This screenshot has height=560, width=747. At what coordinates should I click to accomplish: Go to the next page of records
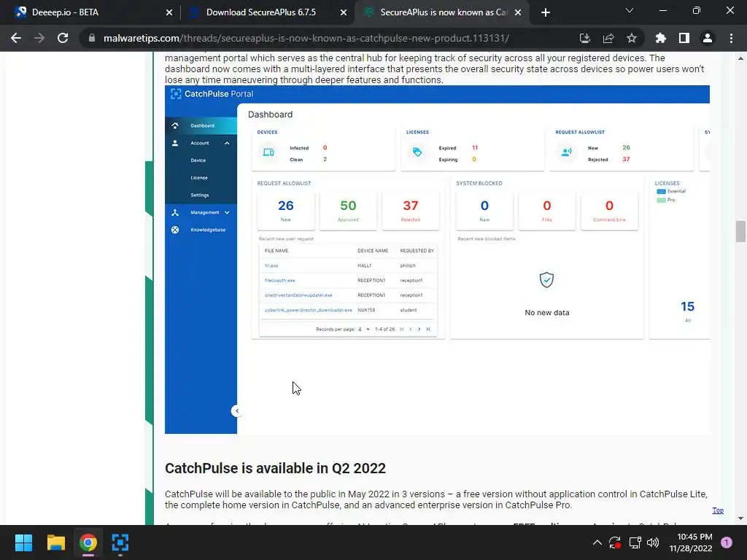point(419,329)
